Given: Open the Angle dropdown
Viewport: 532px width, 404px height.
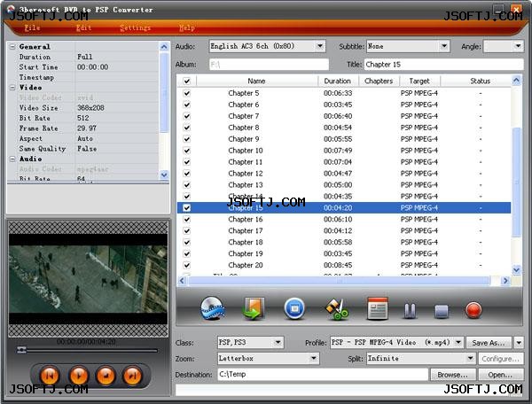Looking at the screenshot, I should click(x=518, y=46).
